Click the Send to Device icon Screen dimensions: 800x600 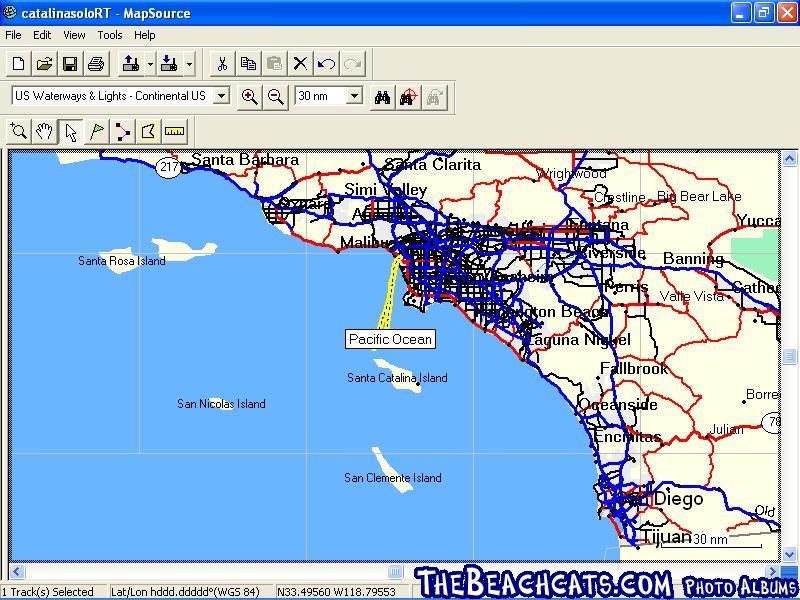(x=131, y=64)
